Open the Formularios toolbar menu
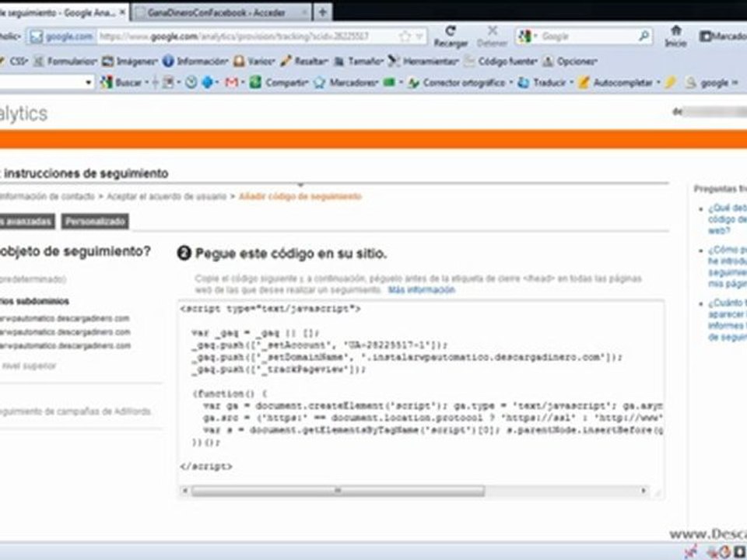 (x=65, y=61)
